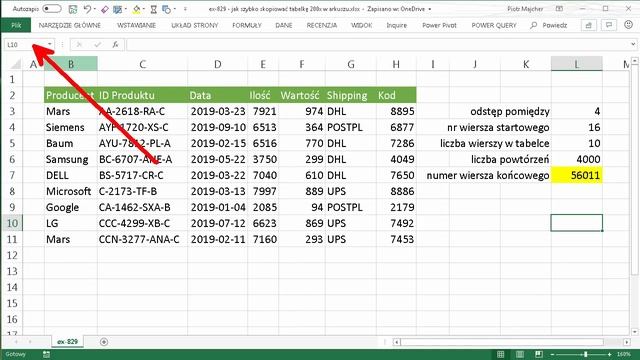Image resolution: width=640 pixels, height=360 pixels.
Task: Click the Share icon button
Action: coord(589,25)
